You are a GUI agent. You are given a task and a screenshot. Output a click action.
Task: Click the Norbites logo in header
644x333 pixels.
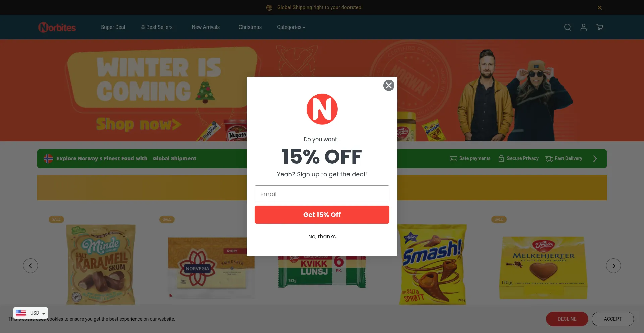57,27
